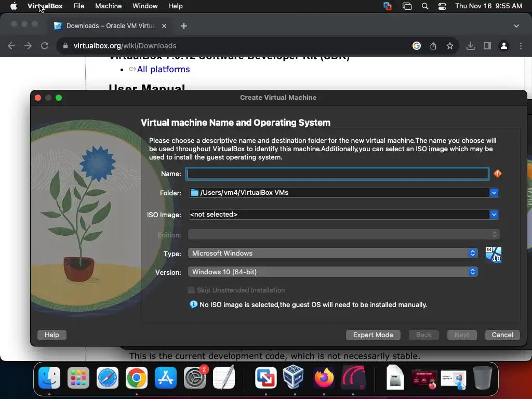Open a new Chrome tab
This screenshot has height=399, width=532.
183,26
